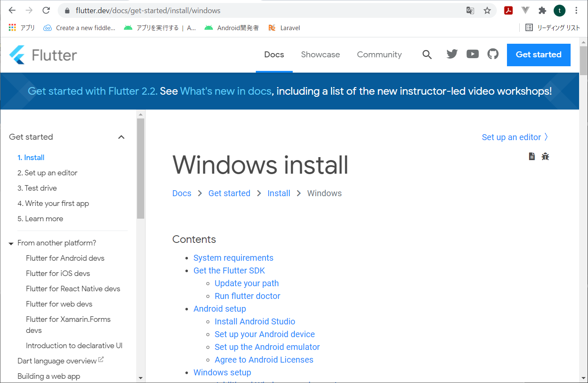
Task: Click 'Get started with Flutter 2.2.' banner link
Action: (93, 91)
